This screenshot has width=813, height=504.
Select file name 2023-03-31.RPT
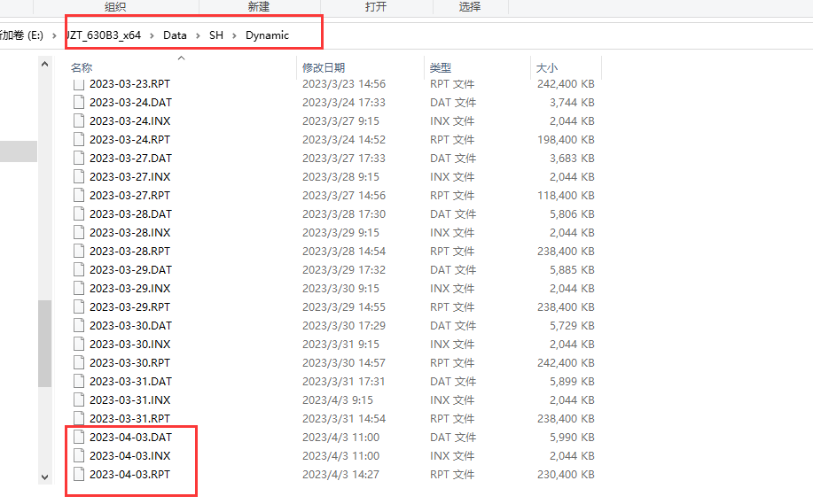coord(129,419)
